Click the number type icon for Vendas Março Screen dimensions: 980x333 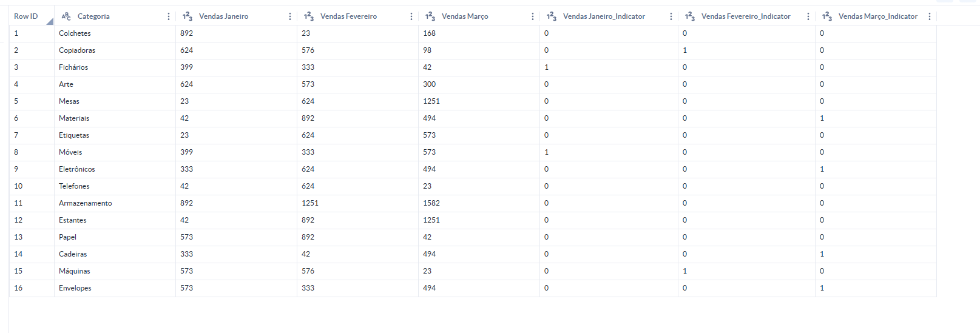(x=430, y=16)
